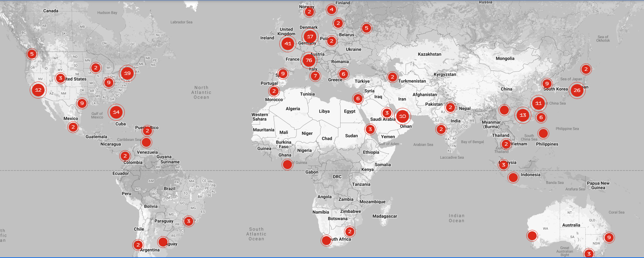Open the 26 cluster on Japan
The image size is (644, 258).
pos(577,90)
